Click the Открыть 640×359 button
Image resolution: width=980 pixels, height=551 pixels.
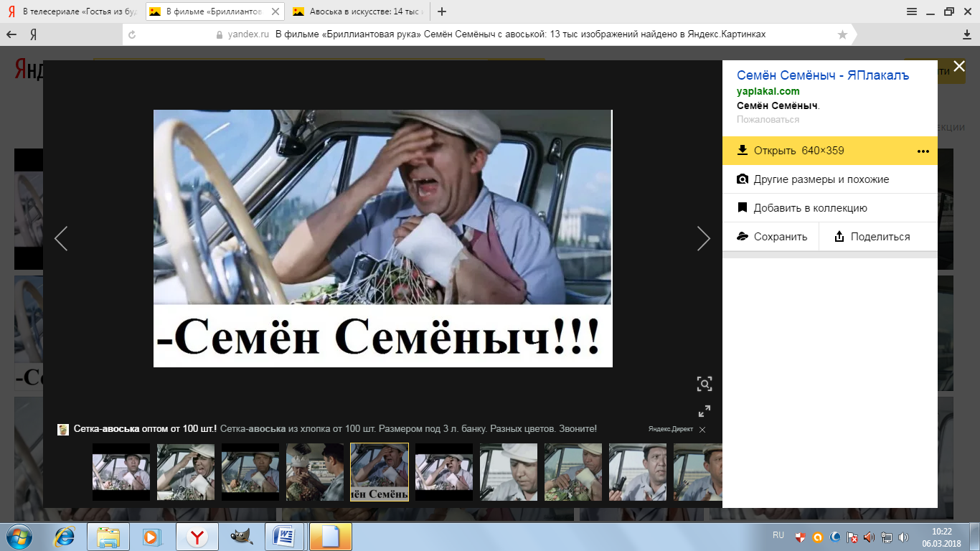[x=830, y=151]
